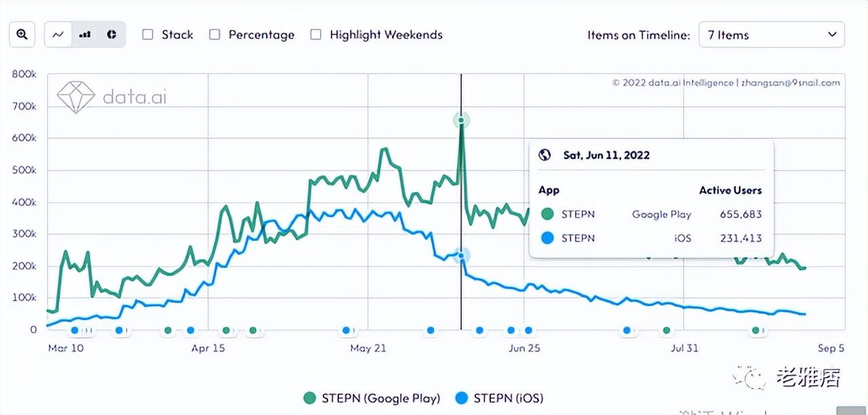The image size is (868, 415).
Task: Switch to bar chart view
Action: (x=85, y=35)
